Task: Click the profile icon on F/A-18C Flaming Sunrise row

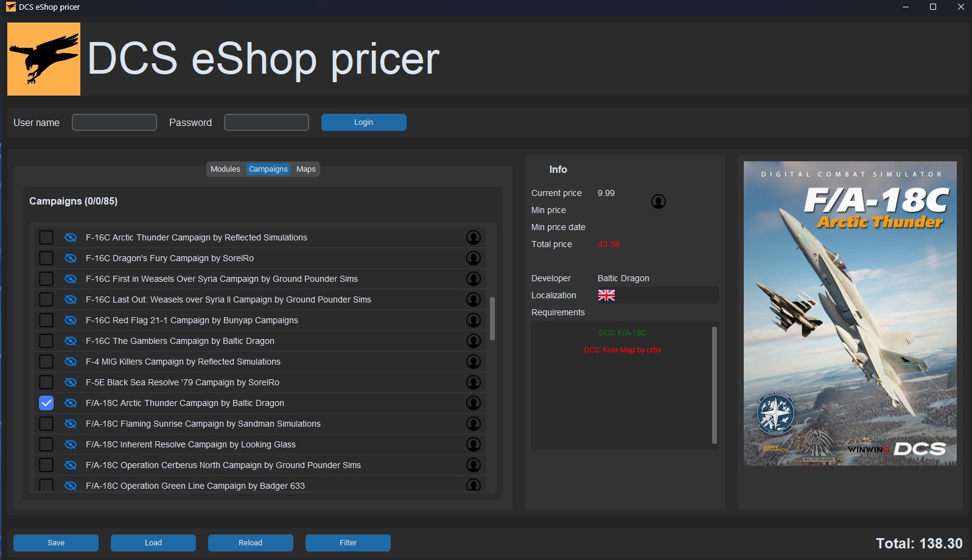Action: click(473, 424)
